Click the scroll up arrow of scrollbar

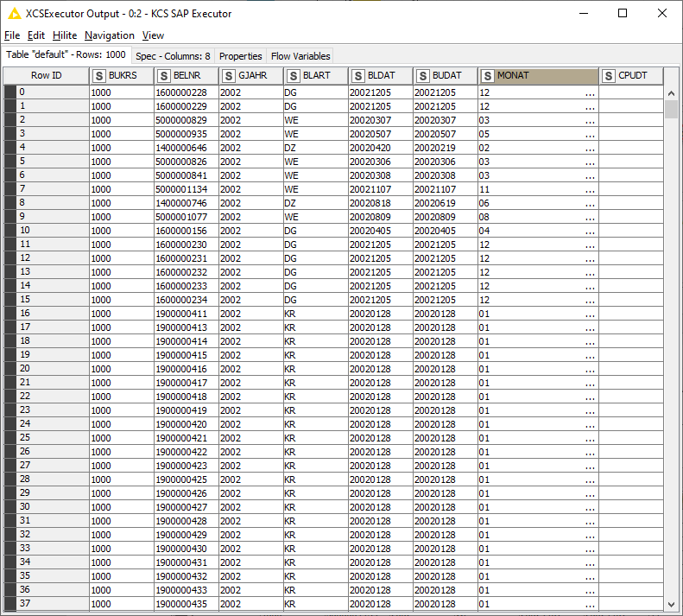click(671, 92)
